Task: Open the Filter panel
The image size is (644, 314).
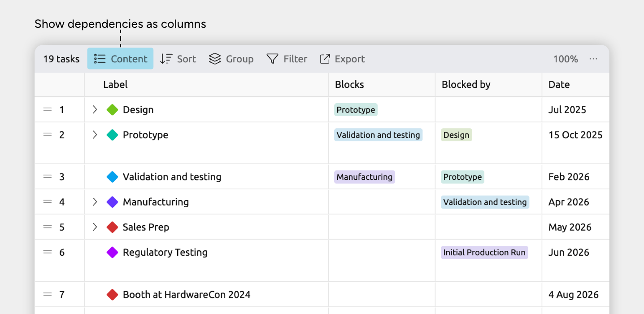Action: coord(287,59)
